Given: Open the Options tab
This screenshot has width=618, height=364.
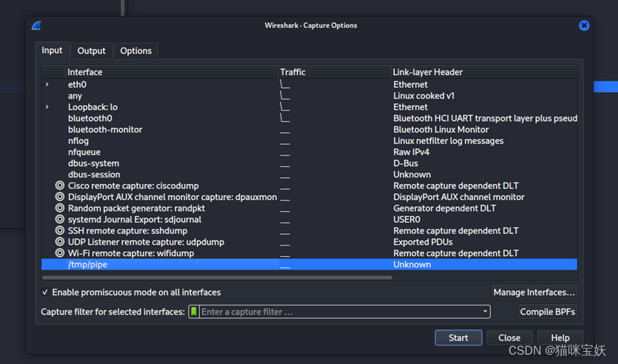Looking at the screenshot, I should (x=136, y=51).
